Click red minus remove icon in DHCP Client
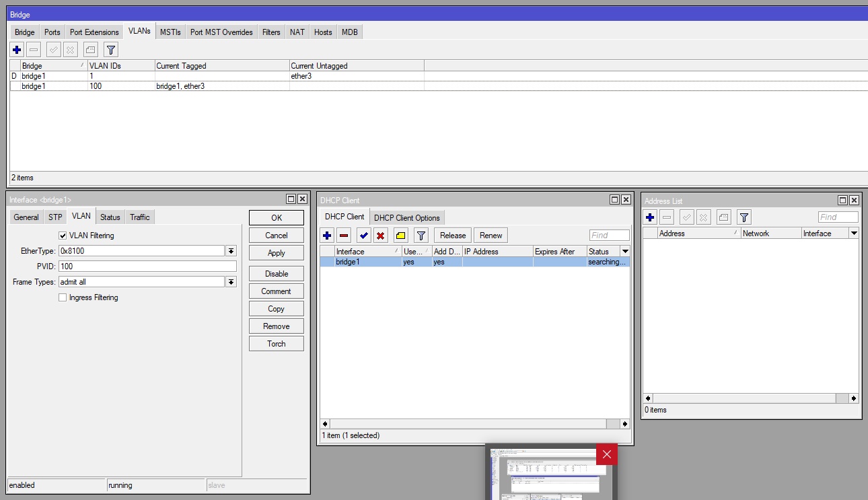Screen dimensions: 868x500 [344, 236]
